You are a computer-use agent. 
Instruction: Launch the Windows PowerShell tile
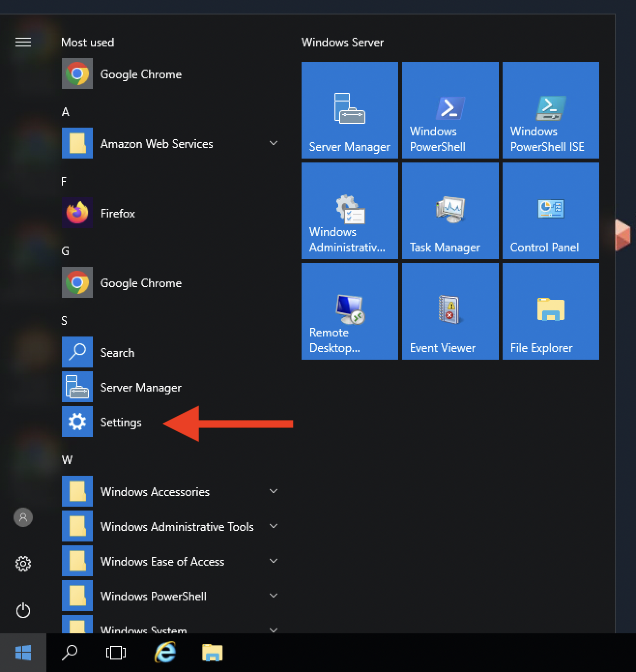point(450,110)
